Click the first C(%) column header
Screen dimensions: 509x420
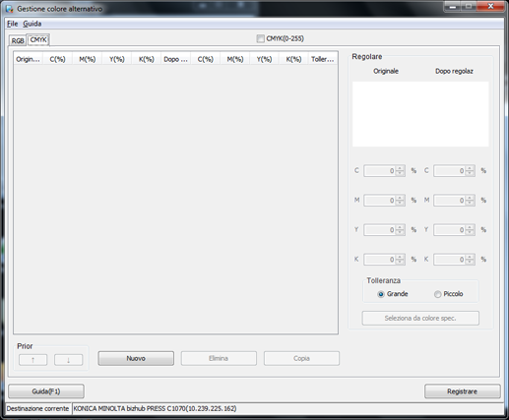[57, 59]
